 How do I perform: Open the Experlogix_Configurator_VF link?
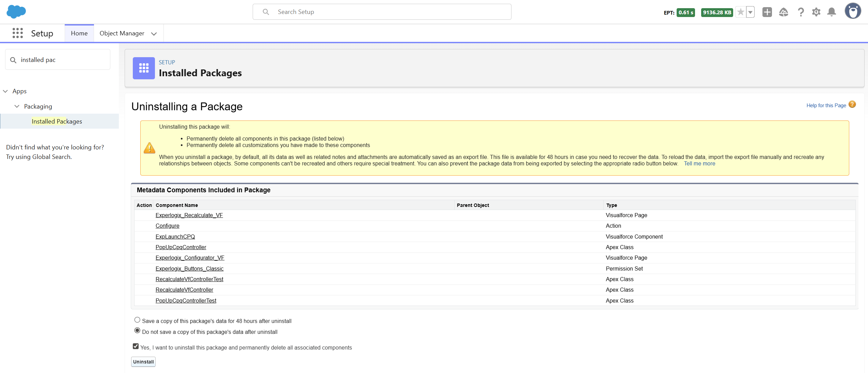pyautogui.click(x=190, y=258)
